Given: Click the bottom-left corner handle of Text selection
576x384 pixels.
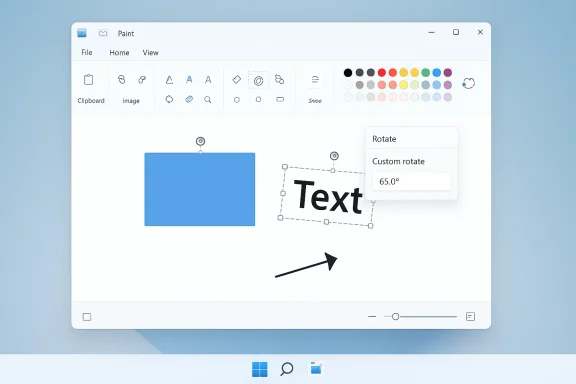Looking at the screenshot, I should click(x=280, y=218).
